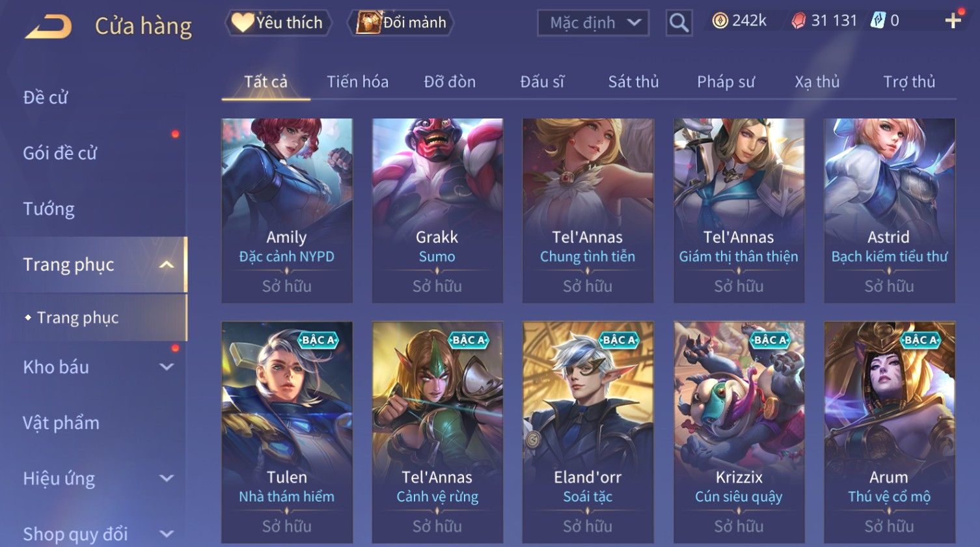Click the plus icon to add currency

(x=953, y=21)
